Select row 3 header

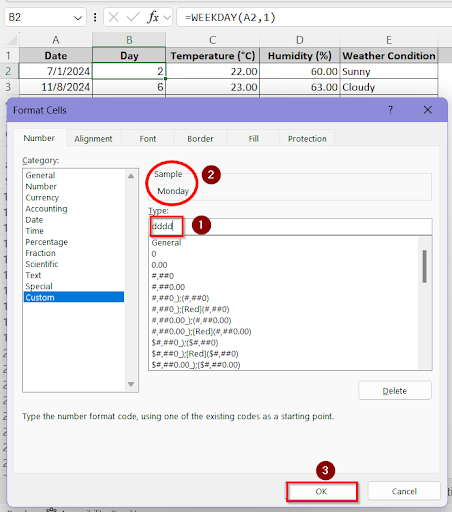[9, 87]
